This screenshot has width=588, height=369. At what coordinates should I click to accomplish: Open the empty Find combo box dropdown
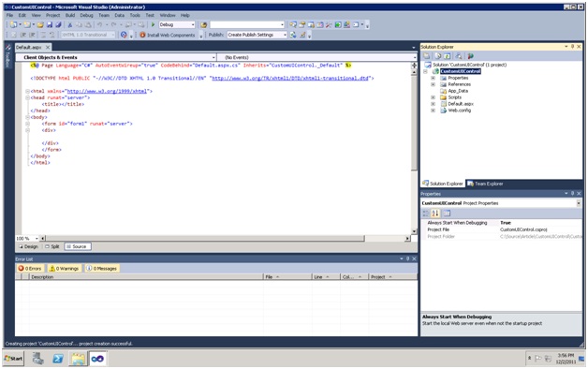pyautogui.click(x=282, y=24)
